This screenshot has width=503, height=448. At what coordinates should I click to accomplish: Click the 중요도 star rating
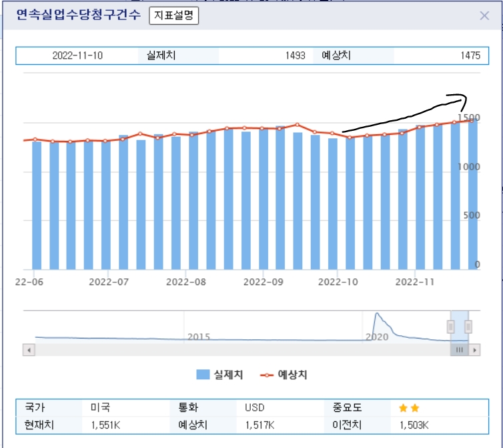pos(409,408)
